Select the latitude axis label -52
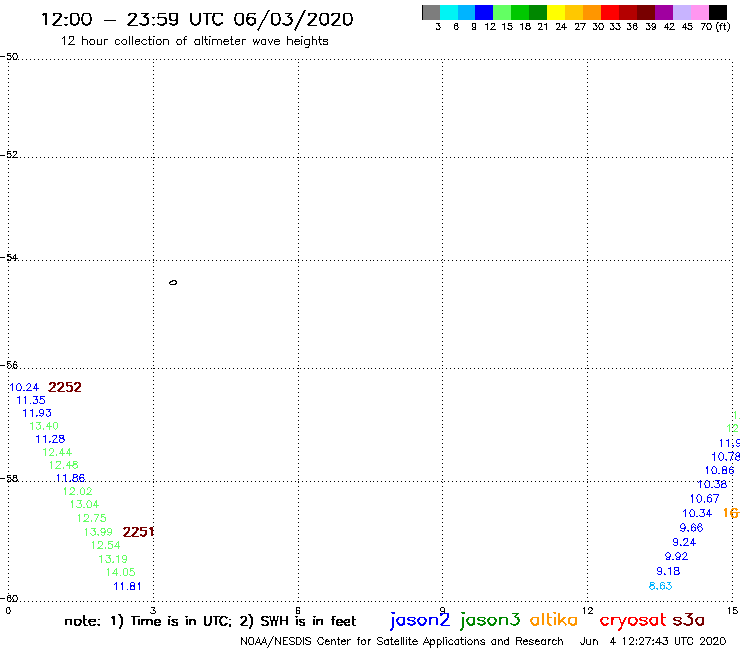The width and height of the screenshot is (740, 650). (9, 155)
